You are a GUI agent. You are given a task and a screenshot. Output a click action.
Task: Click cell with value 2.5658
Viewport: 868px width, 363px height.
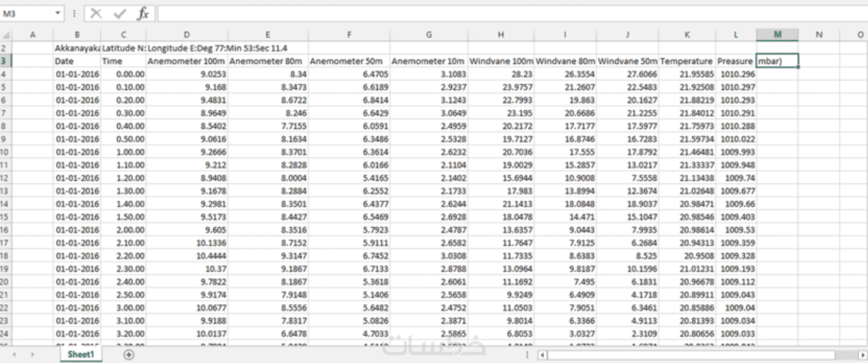tap(429, 295)
